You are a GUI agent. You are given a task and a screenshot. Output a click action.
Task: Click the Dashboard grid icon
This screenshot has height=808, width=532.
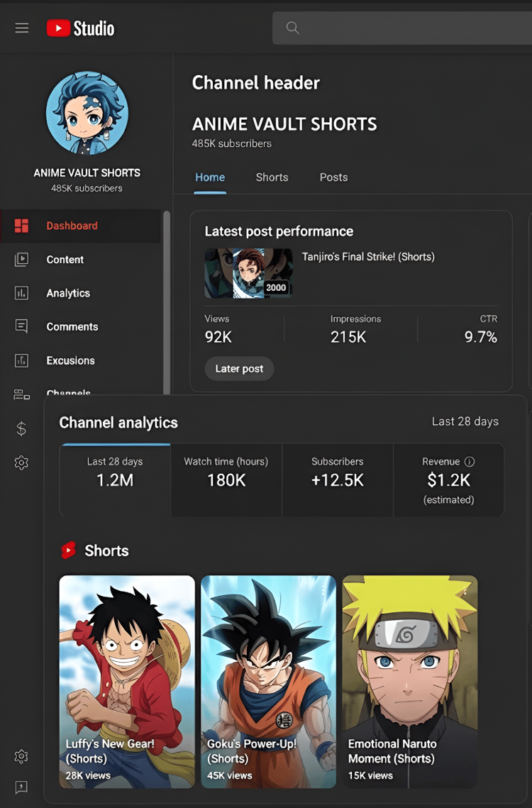click(22, 226)
